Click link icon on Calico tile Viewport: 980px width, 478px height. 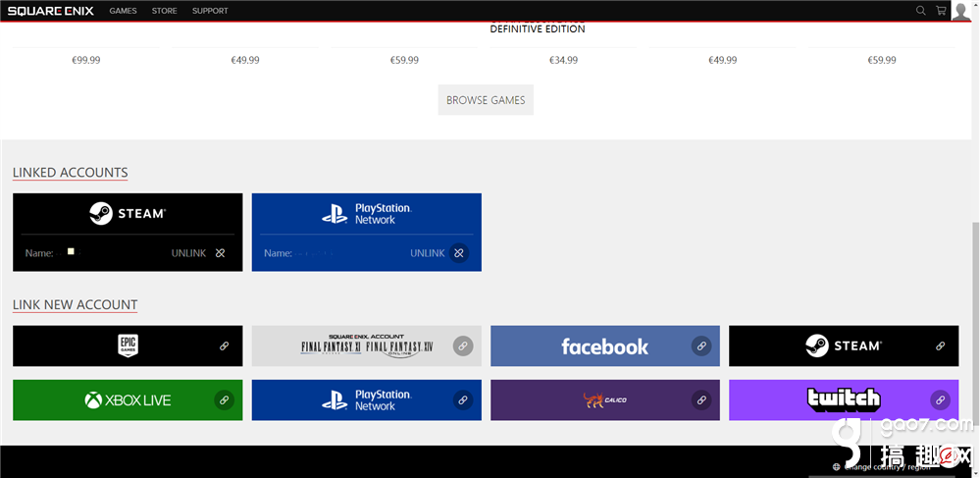click(x=701, y=399)
